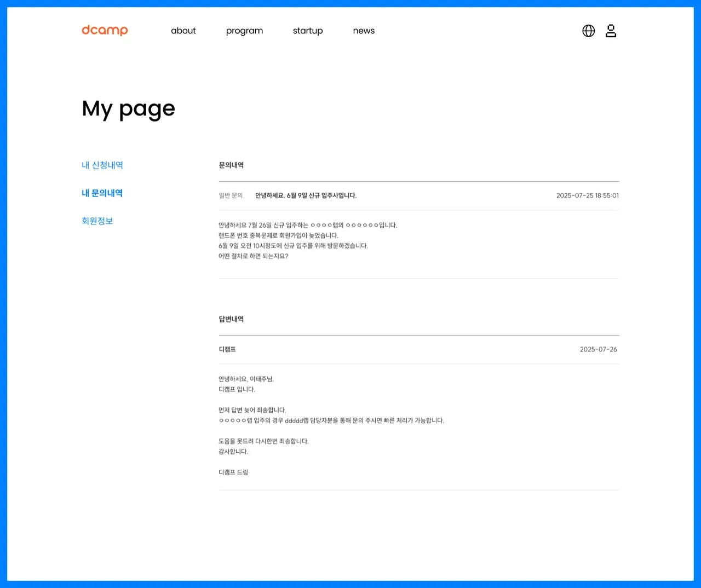
Task: Go to 회원정보 page
Action: pos(97,221)
